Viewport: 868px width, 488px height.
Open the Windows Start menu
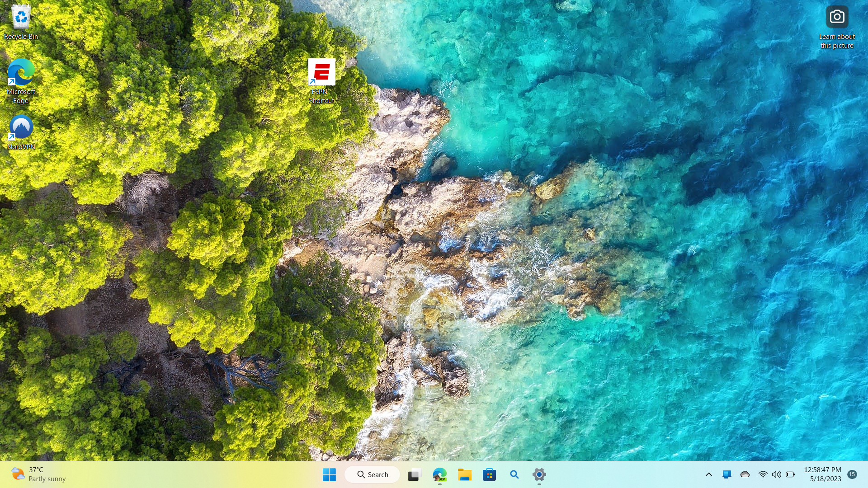[x=329, y=474]
